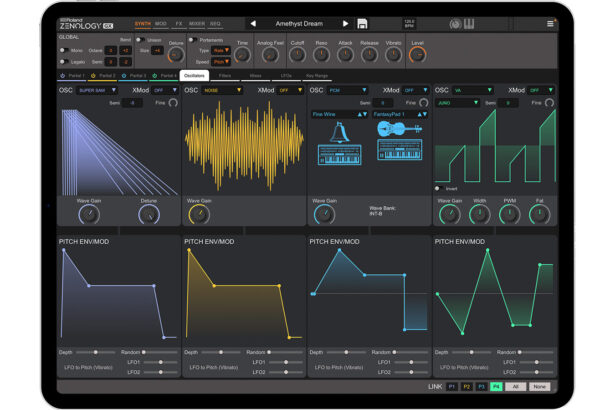Screen dimensions: 615x410
Task: Open the Portamento Type Rate dropdown
Action: (x=221, y=50)
